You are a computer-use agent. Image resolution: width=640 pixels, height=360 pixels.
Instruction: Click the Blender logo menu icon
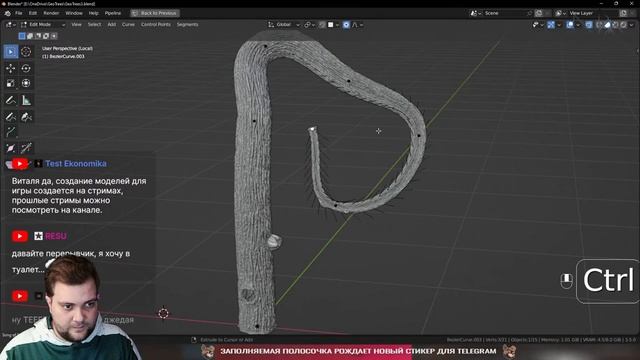pos(7,13)
